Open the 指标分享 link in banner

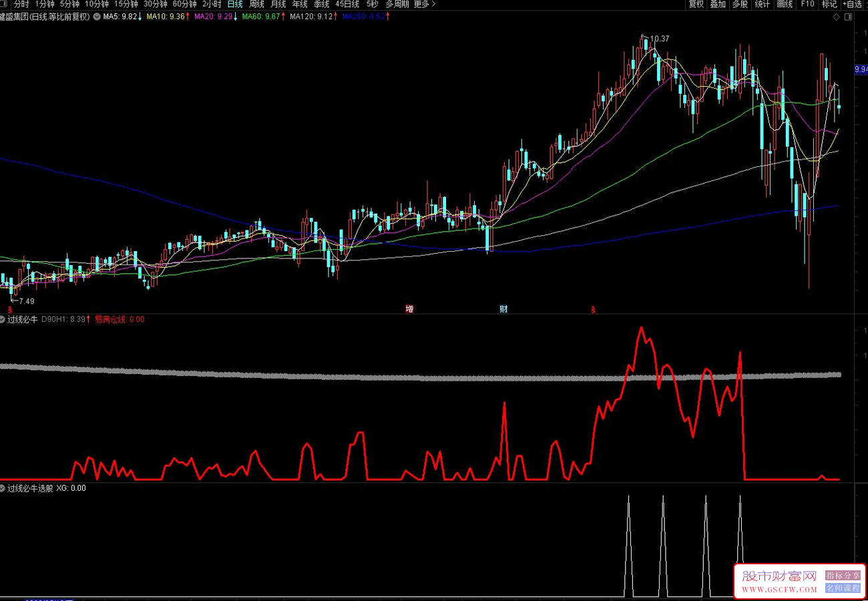pyautogui.click(x=843, y=576)
